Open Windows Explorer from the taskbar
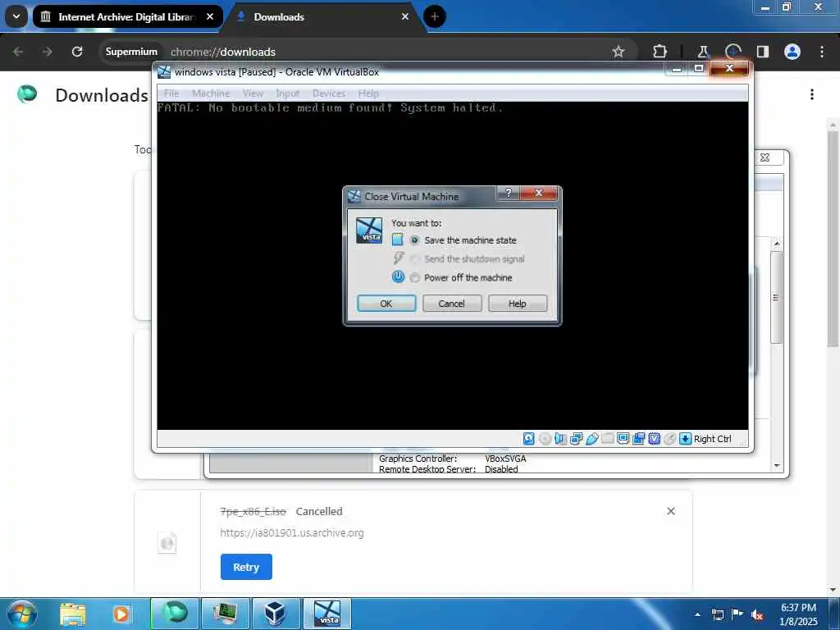Viewport: 840px width, 630px height. (x=73, y=614)
